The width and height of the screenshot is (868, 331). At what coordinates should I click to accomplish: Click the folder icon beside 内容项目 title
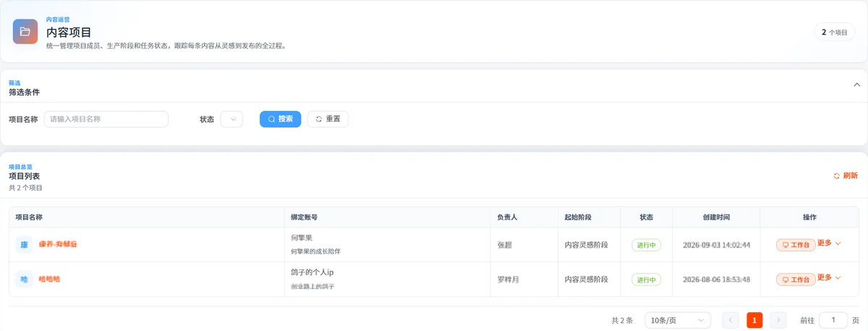click(x=25, y=31)
